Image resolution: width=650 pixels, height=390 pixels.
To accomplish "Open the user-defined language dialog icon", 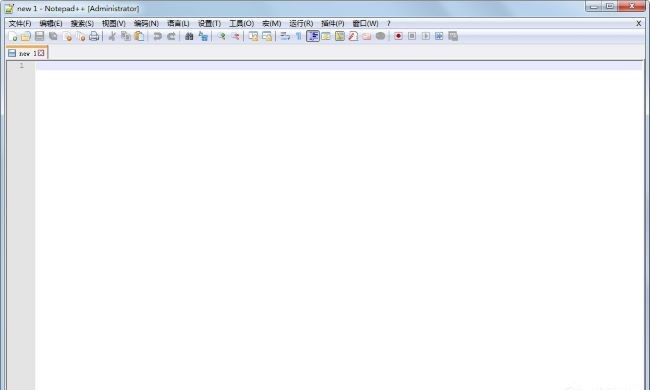I will (x=326, y=36).
